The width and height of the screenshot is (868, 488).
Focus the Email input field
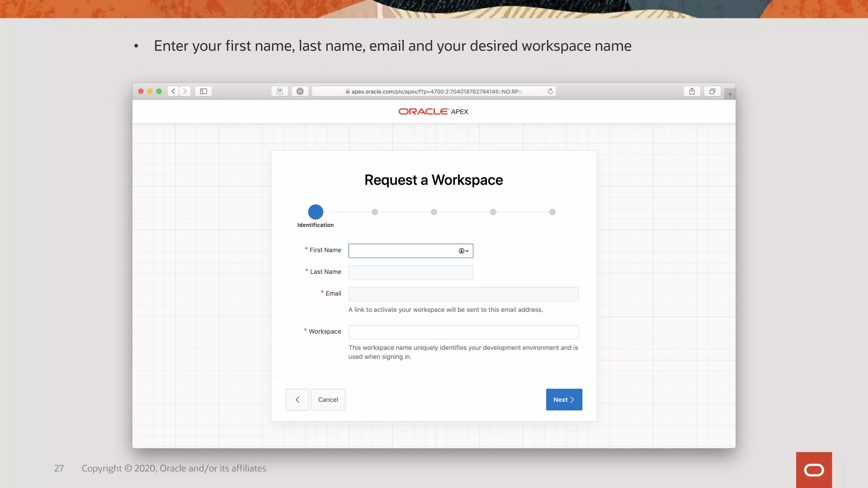pos(463,294)
